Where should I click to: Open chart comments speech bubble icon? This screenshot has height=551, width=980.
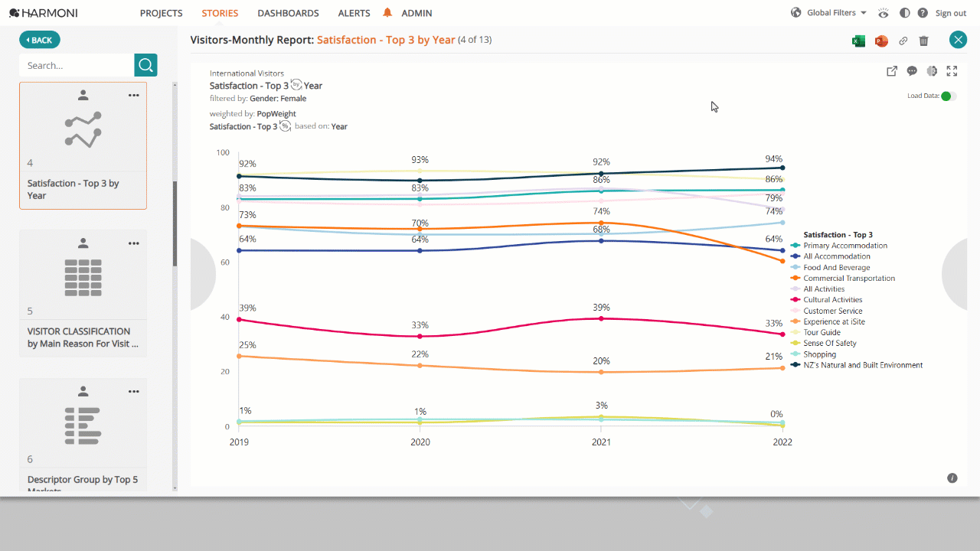click(x=912, y=71)
